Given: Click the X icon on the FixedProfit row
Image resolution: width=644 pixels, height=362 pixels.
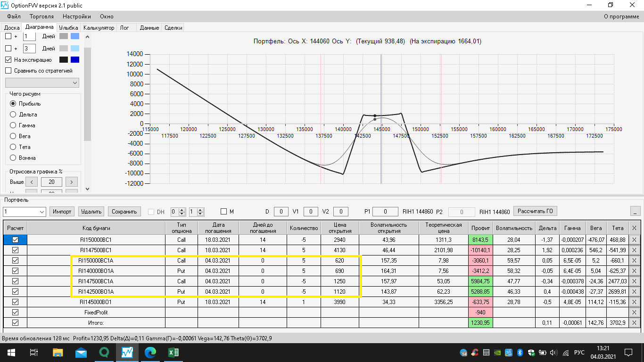Looking at the screenshot, I should click(634, 313).
